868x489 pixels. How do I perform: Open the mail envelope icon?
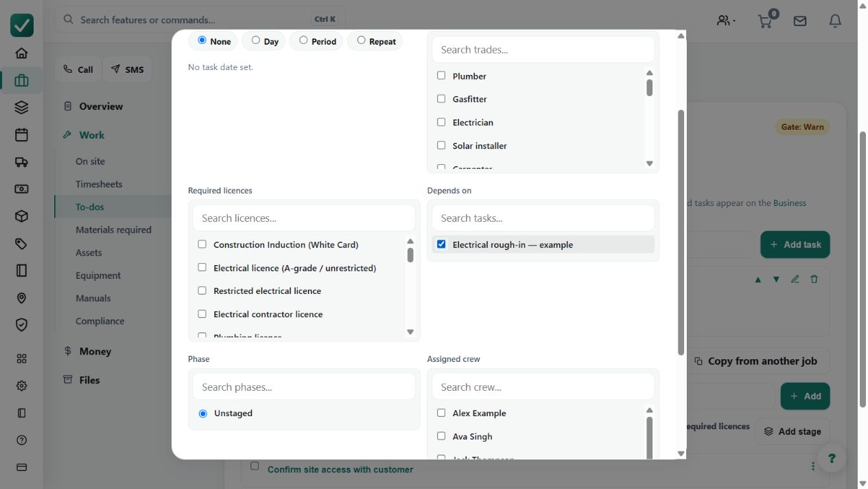pos(800,21)
